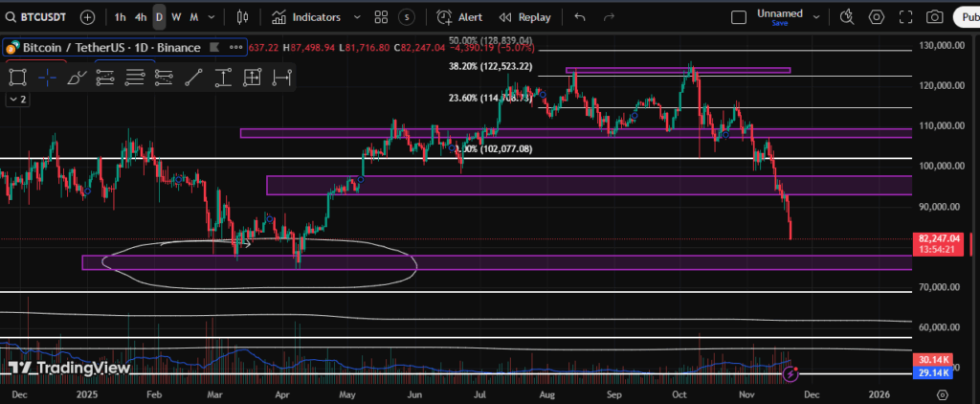Open the candlestick chart type selector

tap(241, 17)
